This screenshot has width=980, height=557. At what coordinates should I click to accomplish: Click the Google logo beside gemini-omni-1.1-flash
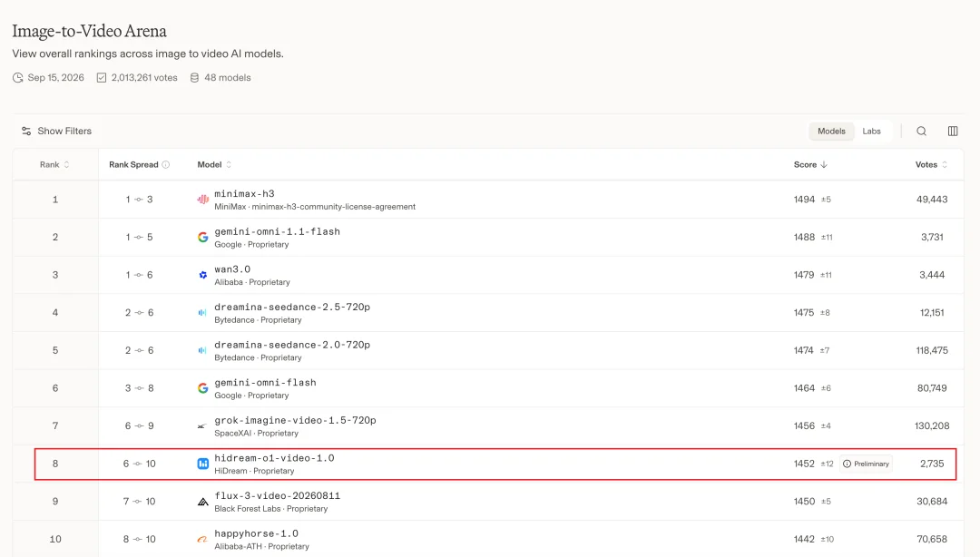[202, 238]
